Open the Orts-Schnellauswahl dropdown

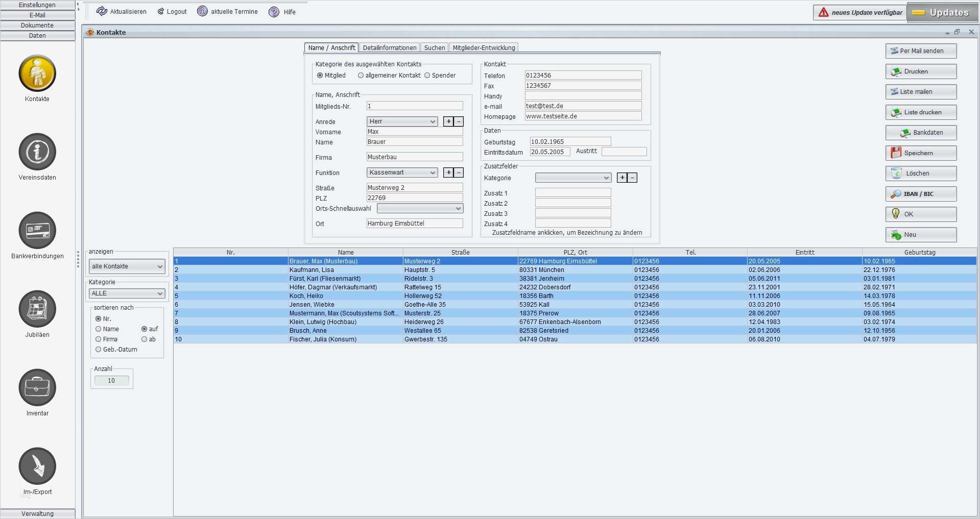[x=420, y=208]
